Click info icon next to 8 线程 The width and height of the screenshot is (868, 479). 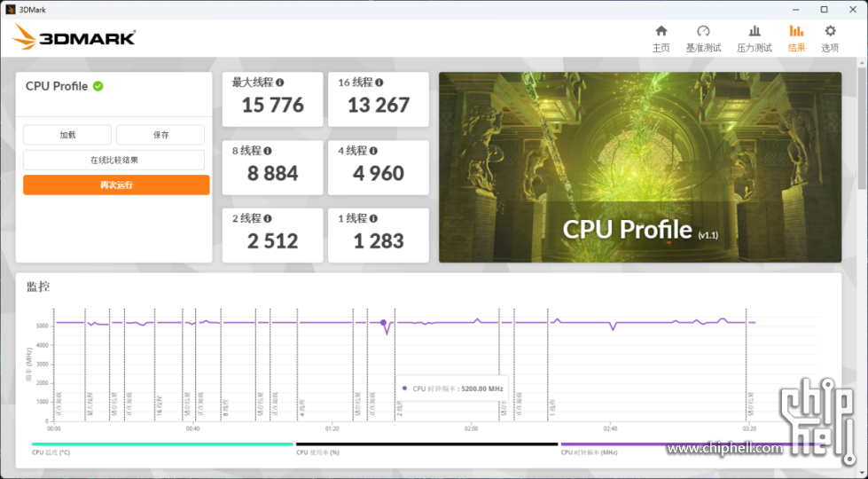click(268, 151)
